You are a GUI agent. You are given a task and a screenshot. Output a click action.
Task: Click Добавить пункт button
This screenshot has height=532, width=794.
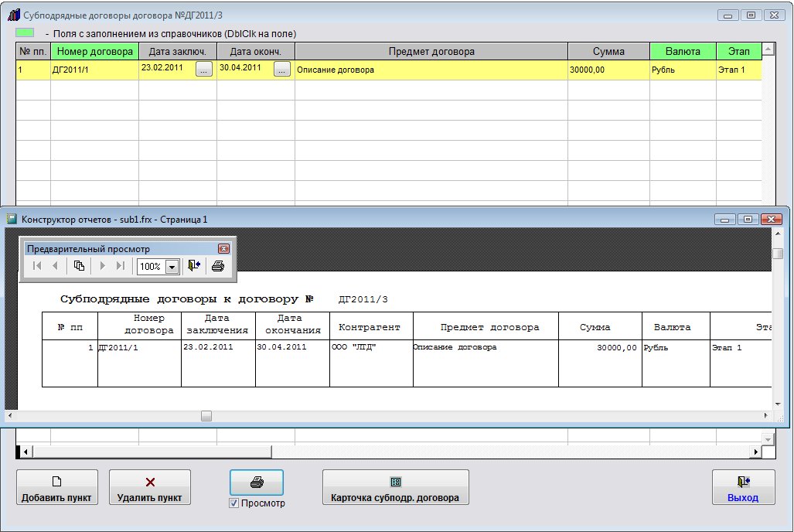[x=57, y=488]
